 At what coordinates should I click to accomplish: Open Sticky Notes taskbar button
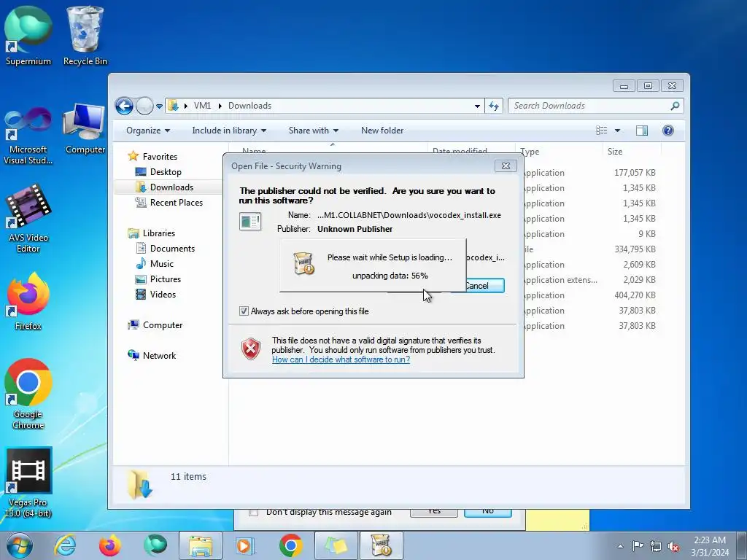(336, 545)
